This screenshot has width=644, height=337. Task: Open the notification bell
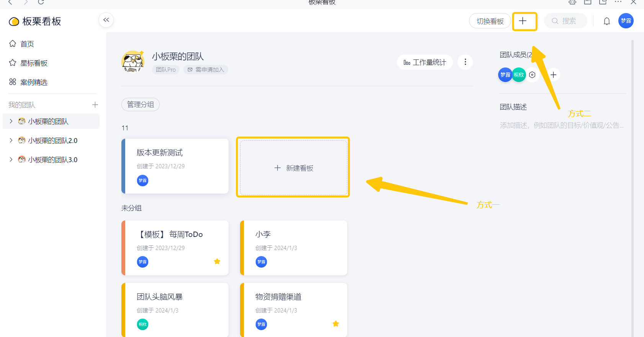(606, 21)
